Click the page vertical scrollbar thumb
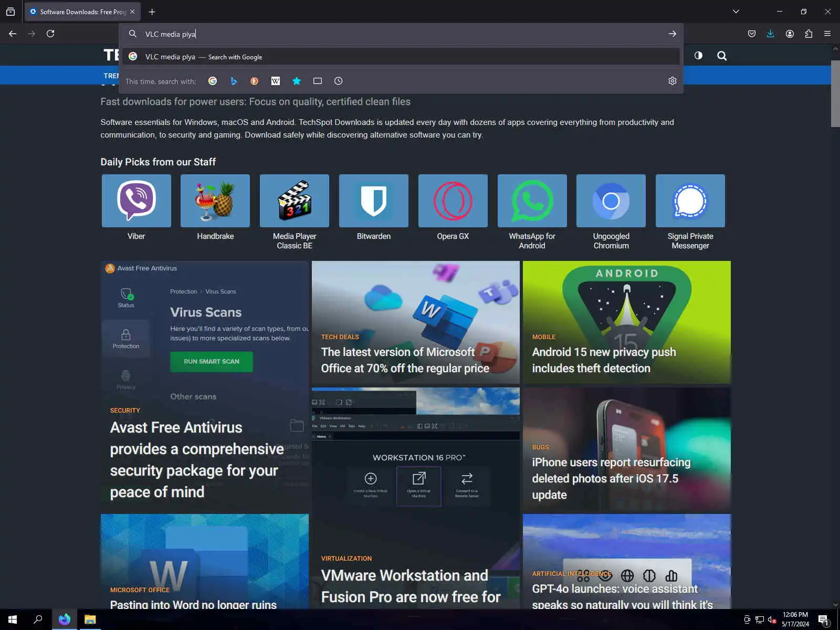 tap(835, 93)
